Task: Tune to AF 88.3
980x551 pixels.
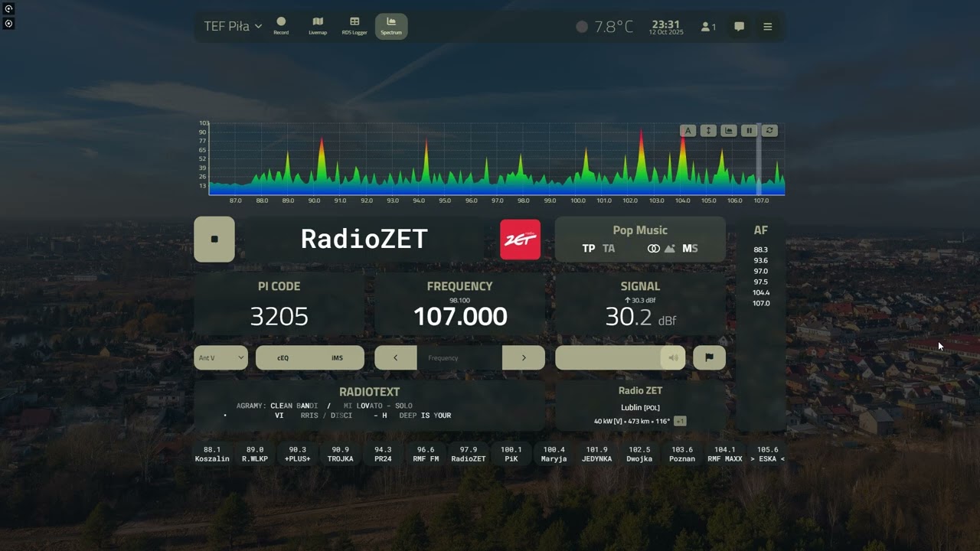Action: coord(760,249)
